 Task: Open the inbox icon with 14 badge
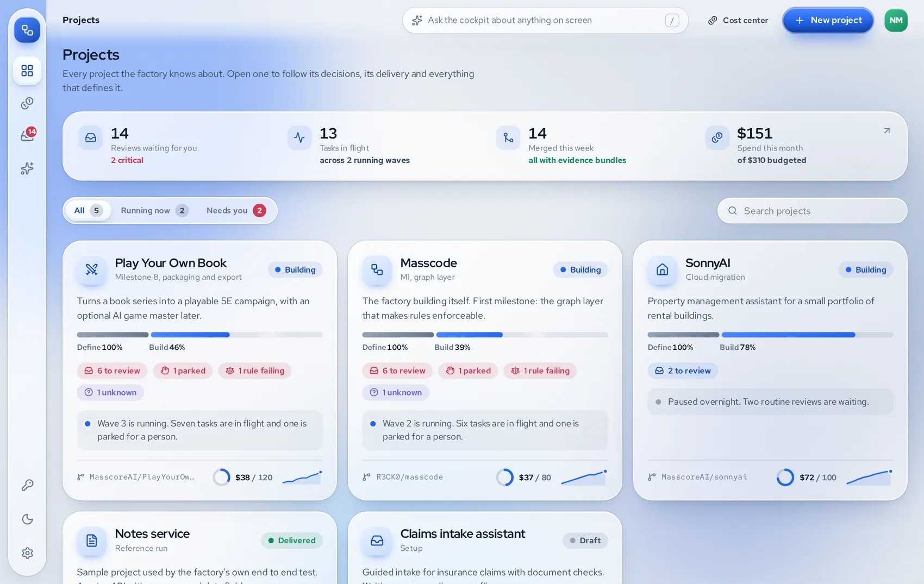click(27, 135)
